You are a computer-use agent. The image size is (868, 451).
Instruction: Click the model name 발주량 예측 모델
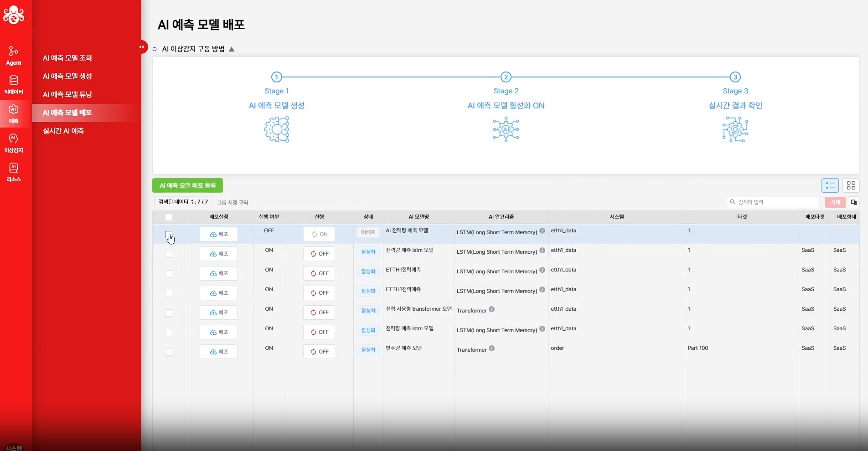(403, 348)
